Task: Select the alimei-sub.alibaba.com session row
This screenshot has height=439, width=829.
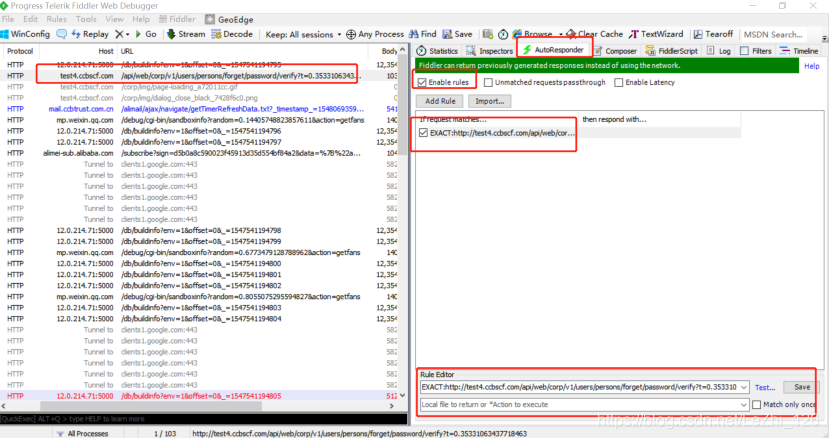Action: [x=200, y=153]
